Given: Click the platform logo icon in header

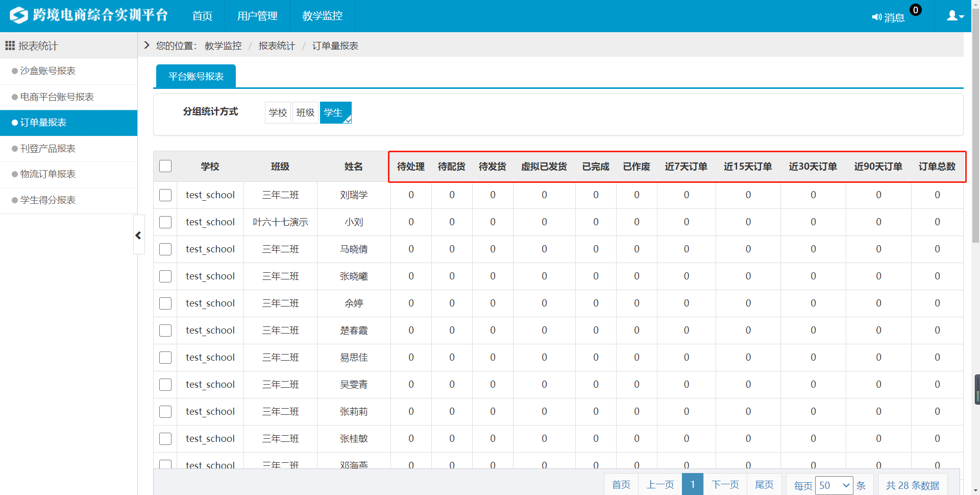Looking at the screenshot, I should coord(19,15).
